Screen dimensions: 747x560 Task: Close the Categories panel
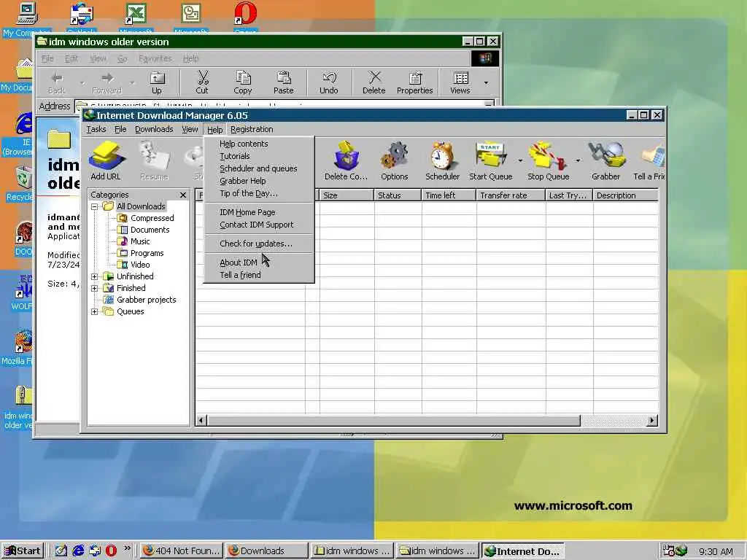[x=183, y=195]
